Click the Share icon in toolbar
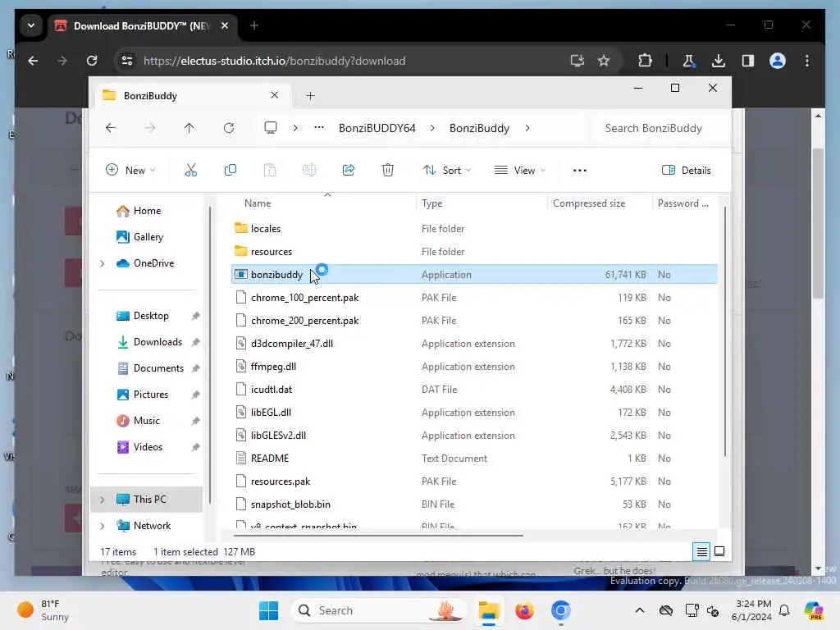 pos(348,171)
